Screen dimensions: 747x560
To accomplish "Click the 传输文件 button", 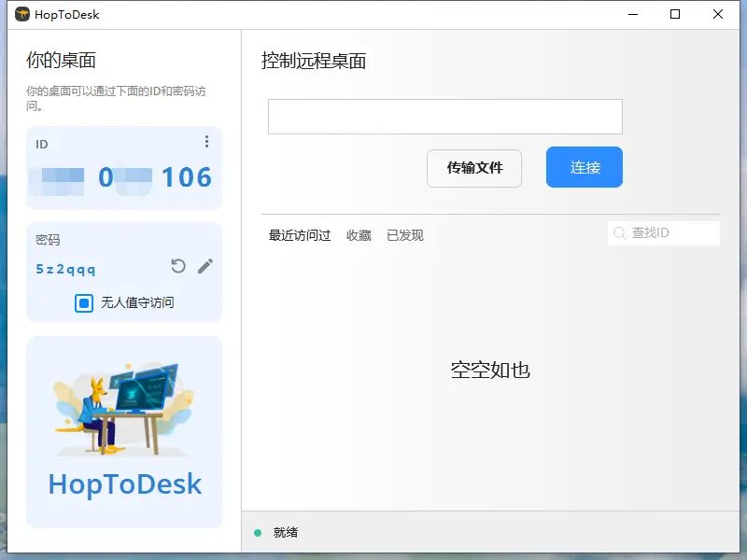I will tap(474, 168).
